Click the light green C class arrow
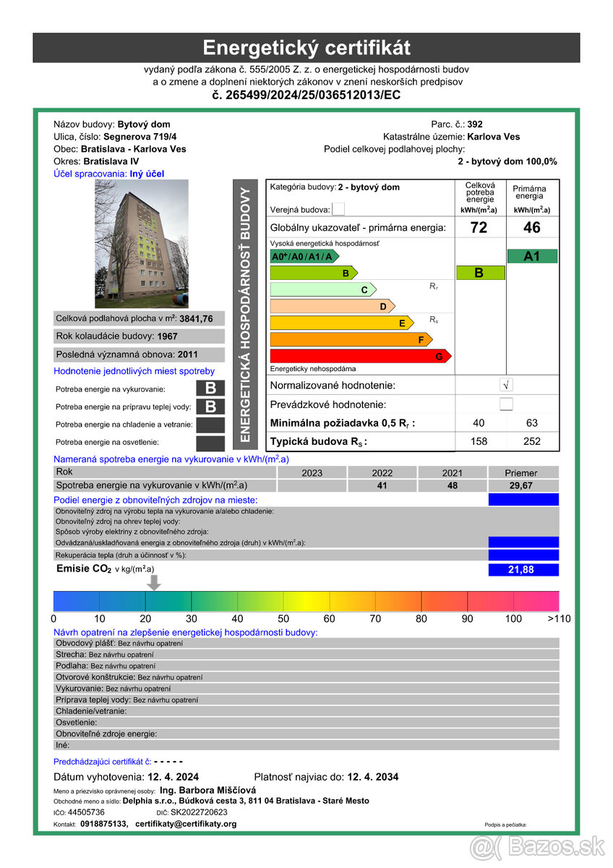Screen dimensions: 613x868 [x=323, y=290]
